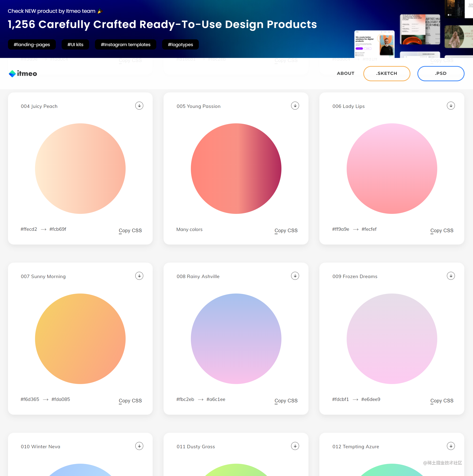Click the .PSD download button

coord(441,73)
